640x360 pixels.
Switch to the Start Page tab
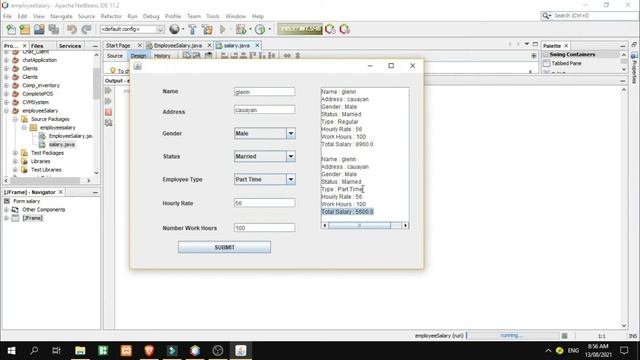pos(118,45)
